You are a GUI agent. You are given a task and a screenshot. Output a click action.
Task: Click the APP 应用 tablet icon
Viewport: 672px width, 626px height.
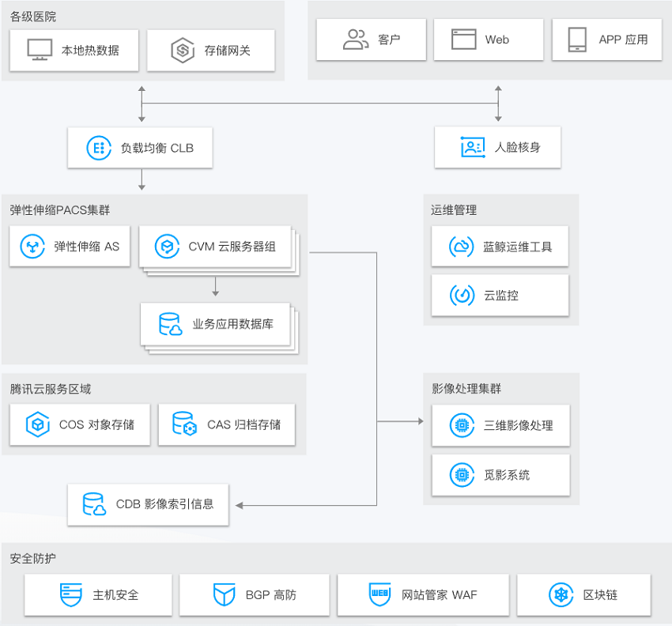tap(577, 40)
